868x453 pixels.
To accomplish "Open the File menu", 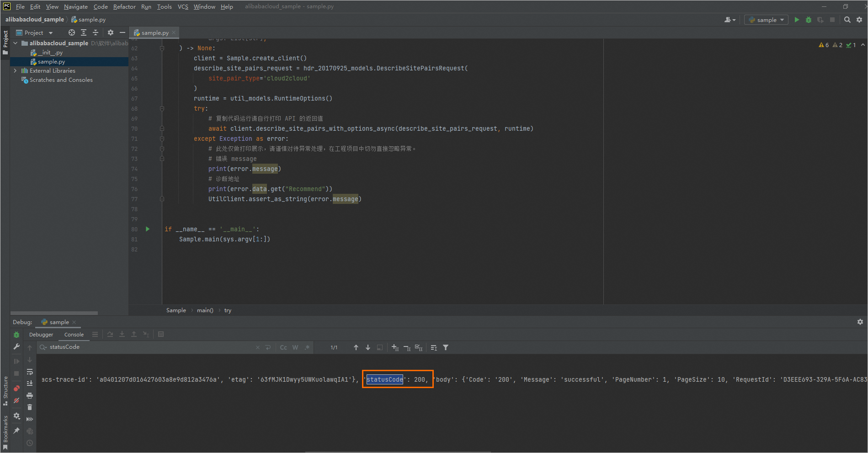I will [20, 6].
